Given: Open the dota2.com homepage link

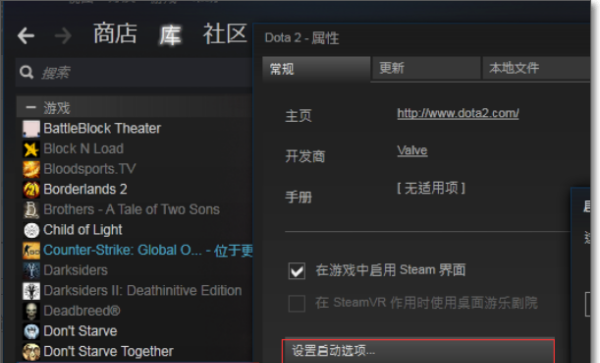Looking at the screenshot, I should pyautogui.click(x=458, y=113).
